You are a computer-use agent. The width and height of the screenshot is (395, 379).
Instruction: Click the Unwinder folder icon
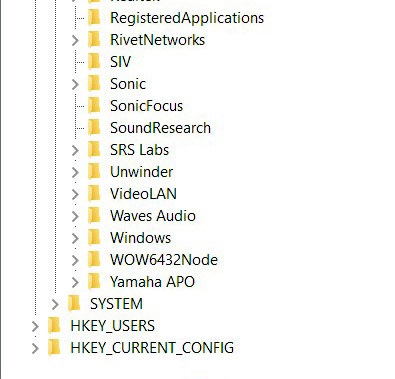pos(94,171)
